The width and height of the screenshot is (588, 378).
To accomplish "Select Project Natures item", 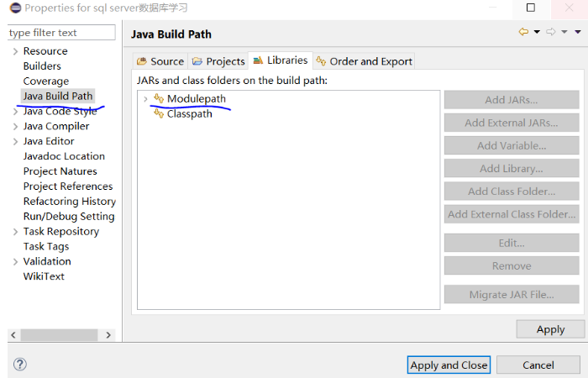I will point(60,171).
